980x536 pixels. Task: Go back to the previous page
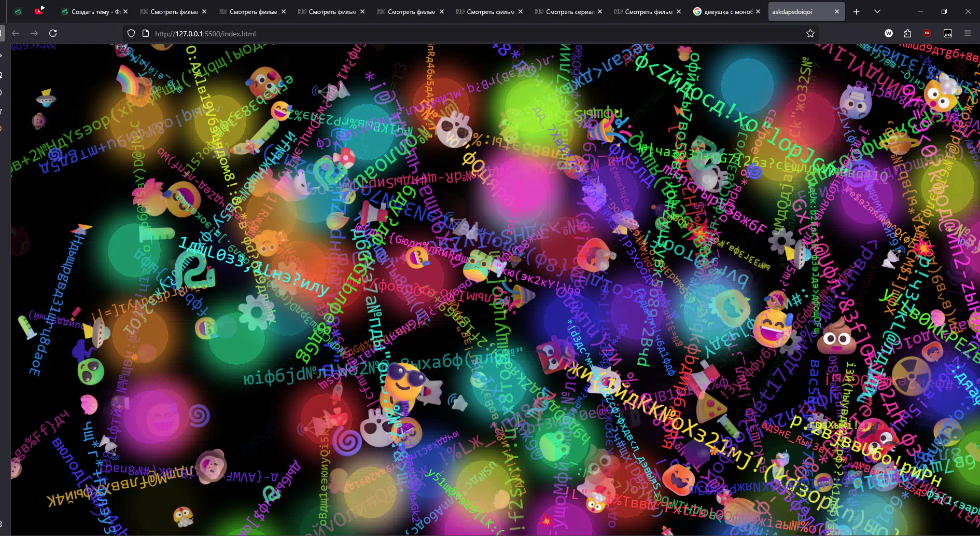tap(16, 33)
